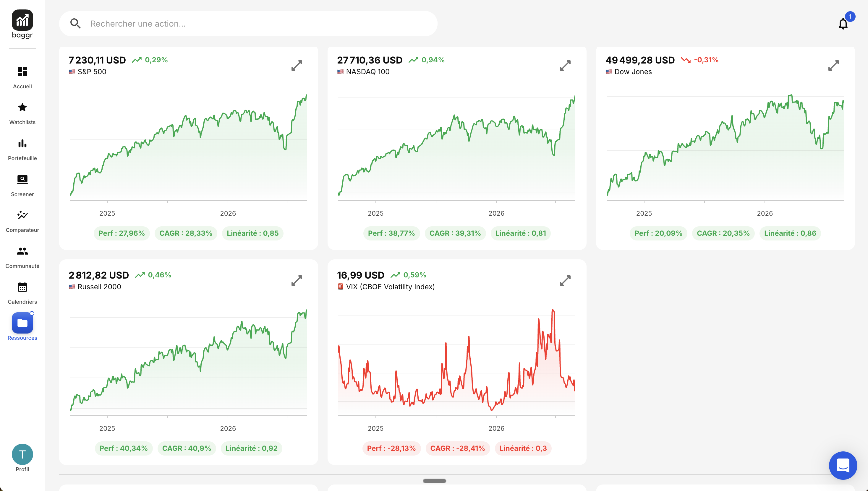868x491 pixels.
Task: Expand the S&P 500 chart
Action: 297,65
